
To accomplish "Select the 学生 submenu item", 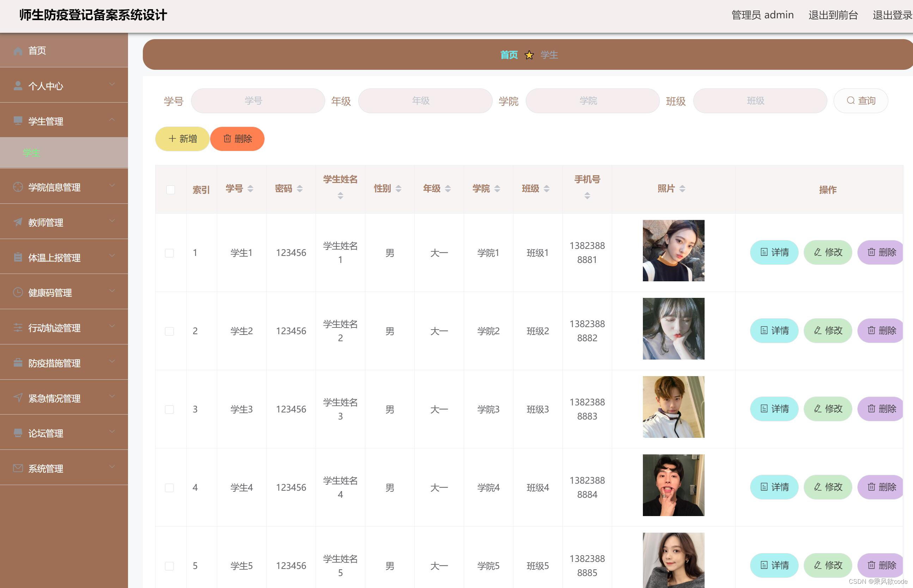I will click(x=31, y=153).
